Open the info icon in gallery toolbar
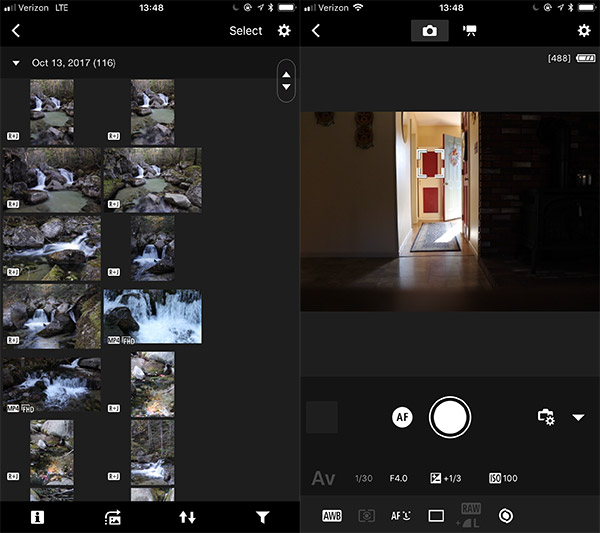Screen dimensions: 600x533 tap(38, 517)
